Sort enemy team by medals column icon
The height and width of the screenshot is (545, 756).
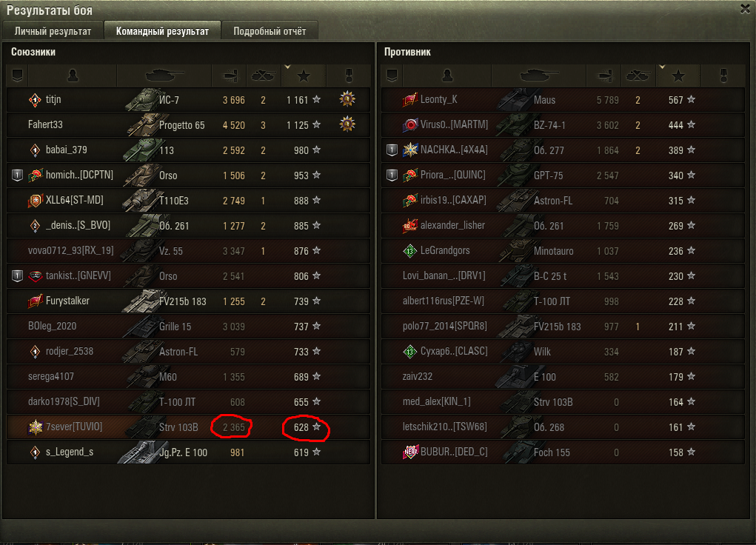tap(723, 76)
